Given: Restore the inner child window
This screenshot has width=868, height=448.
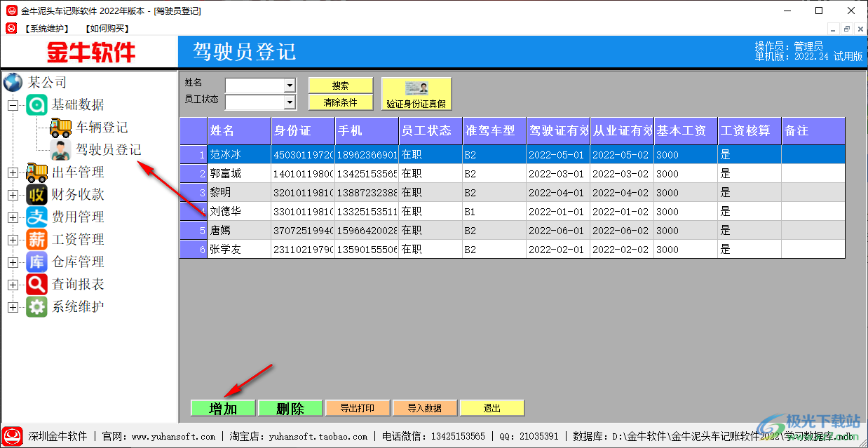Looking at the screenshot, I should (846, 29).
